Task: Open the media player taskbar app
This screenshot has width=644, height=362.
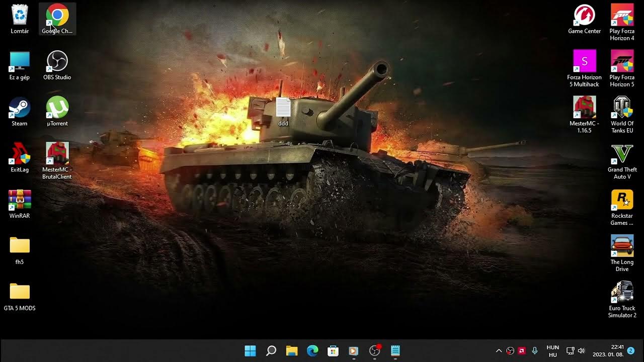Action: [354, 351]
